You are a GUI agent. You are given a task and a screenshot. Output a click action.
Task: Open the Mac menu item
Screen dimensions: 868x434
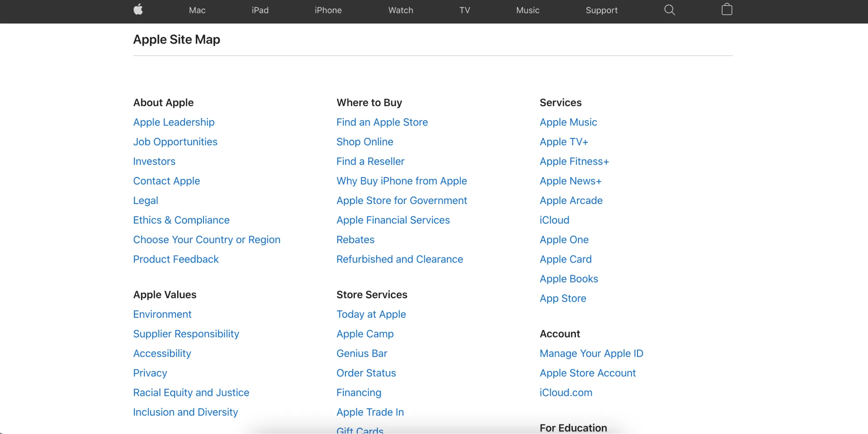click(197, 10)
